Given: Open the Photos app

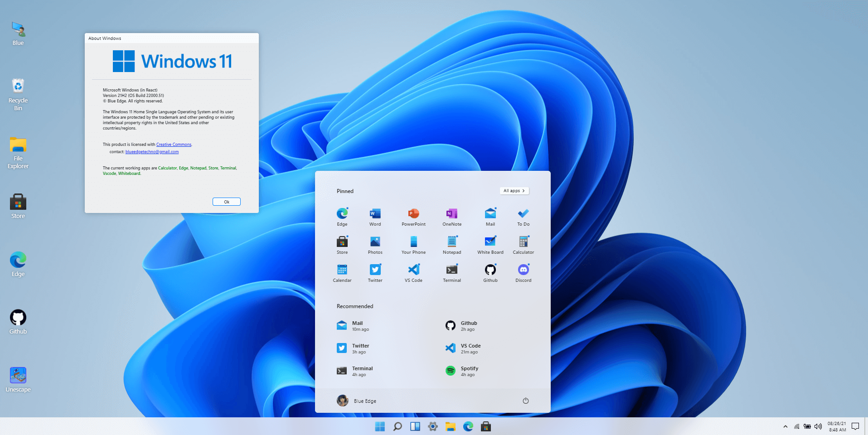Looking at the screenshot, I should click(375, 245).
